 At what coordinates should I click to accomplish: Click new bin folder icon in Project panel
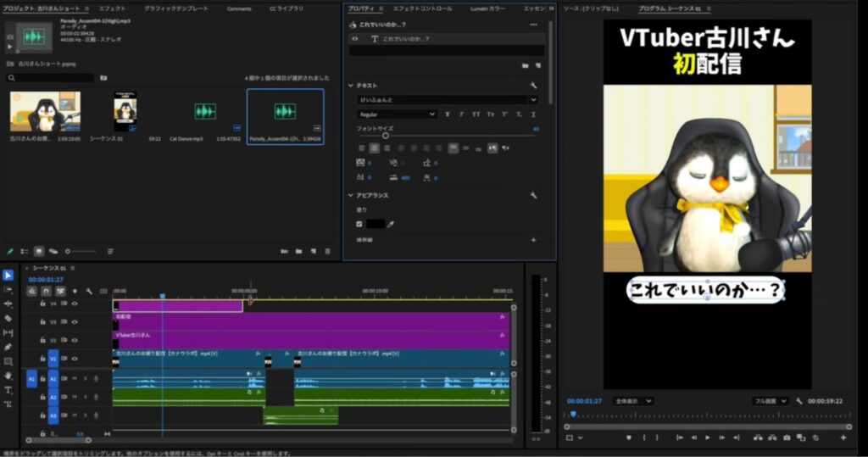(x=299, y=252)
